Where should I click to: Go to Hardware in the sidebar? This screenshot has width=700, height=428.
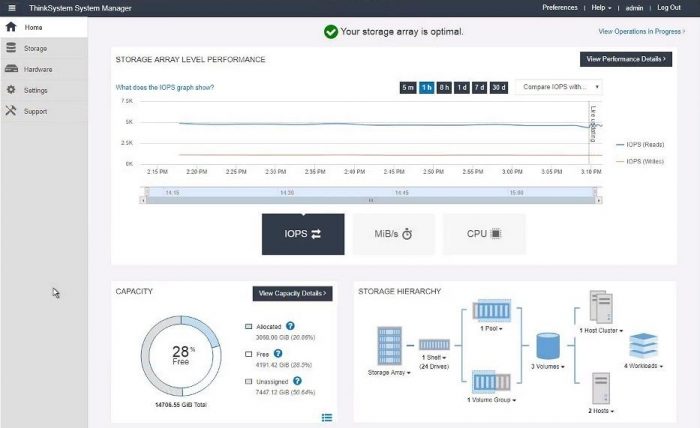38,69
